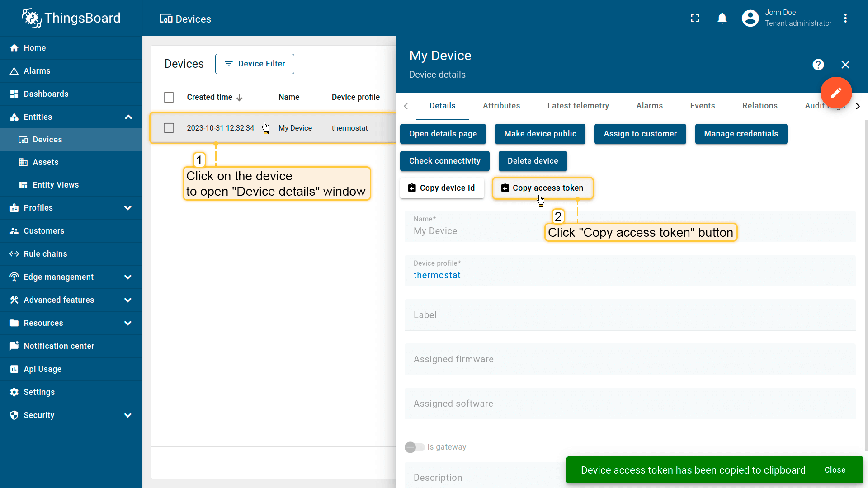Enable the Is gateway toggle
This screenshot has height=488, width=868.
[x=414, y=447]
